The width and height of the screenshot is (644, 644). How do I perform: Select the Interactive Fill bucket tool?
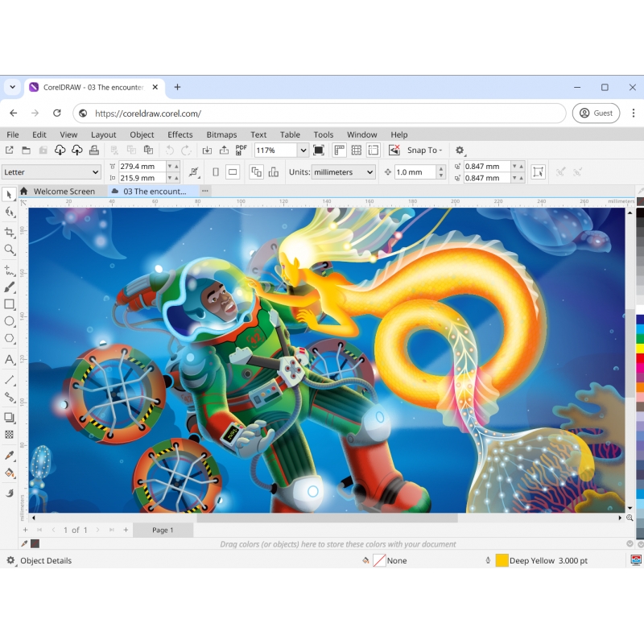(9, 473)
